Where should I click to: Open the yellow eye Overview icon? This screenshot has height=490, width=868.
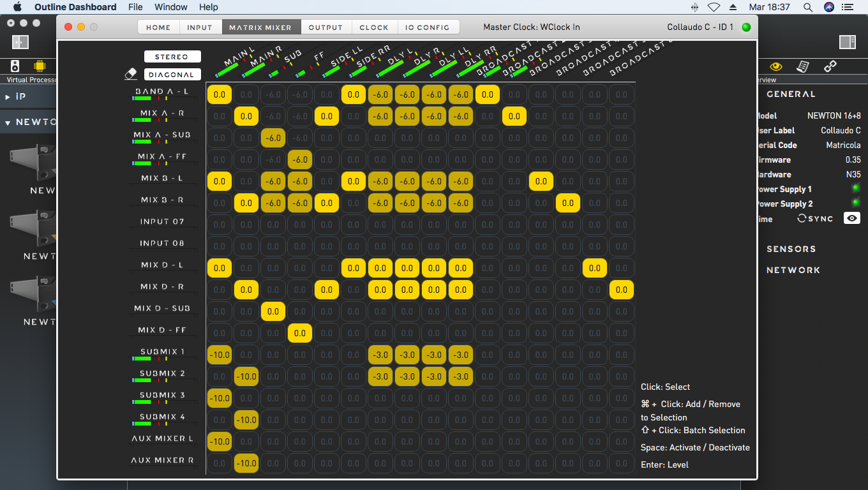[776, 66]
